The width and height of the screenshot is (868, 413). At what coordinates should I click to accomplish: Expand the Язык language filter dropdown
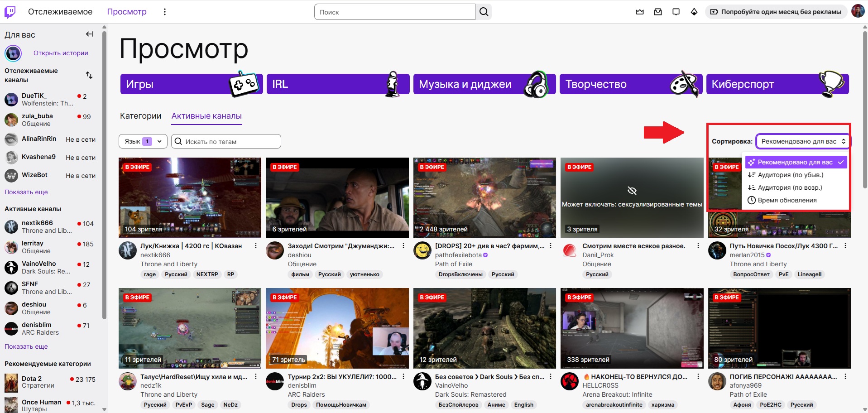point(143,141)
